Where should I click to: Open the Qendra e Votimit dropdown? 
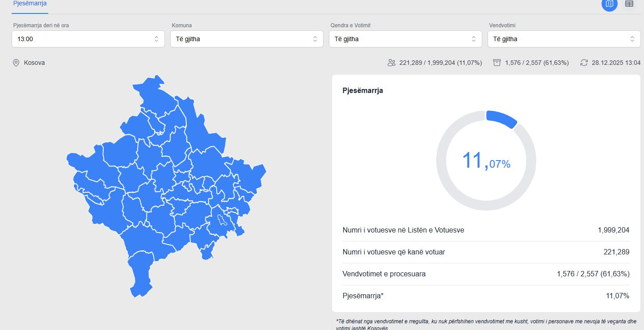coord(405,39)
